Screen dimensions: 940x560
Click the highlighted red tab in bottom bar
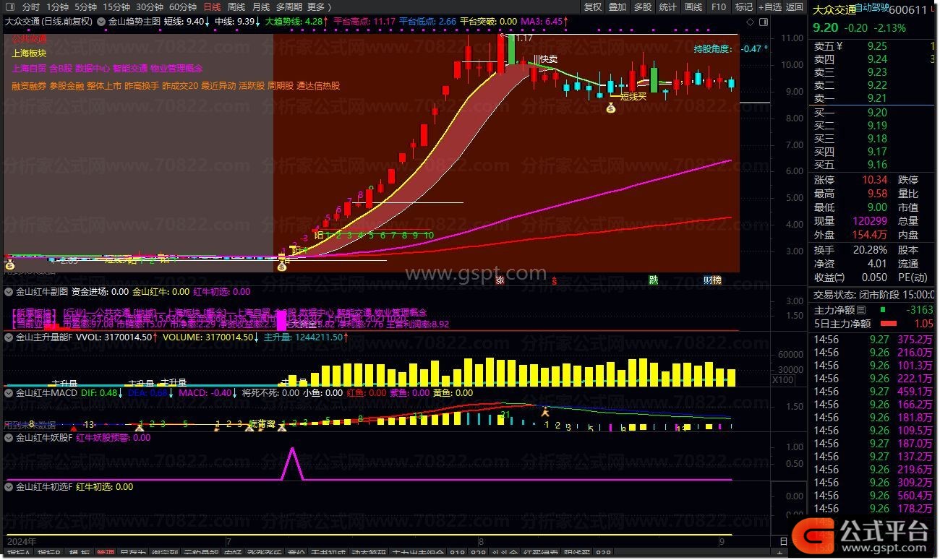coord(105,553)
